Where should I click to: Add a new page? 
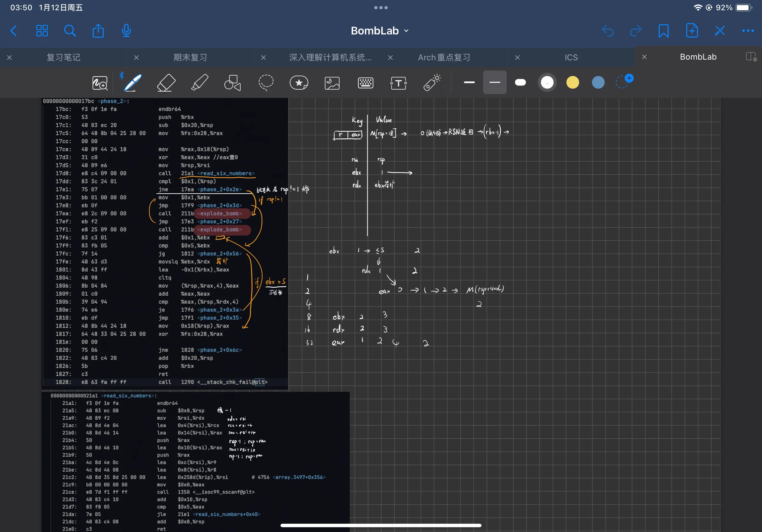tap(692, 31)
